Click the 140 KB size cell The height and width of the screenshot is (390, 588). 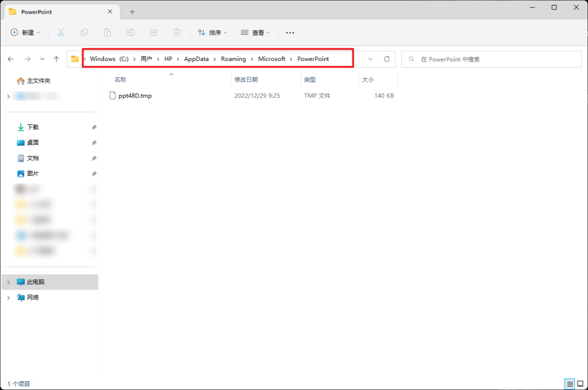384,96
